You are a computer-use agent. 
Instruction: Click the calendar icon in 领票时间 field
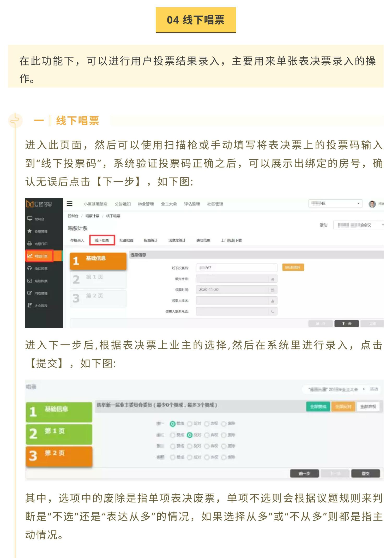[273, 290]
